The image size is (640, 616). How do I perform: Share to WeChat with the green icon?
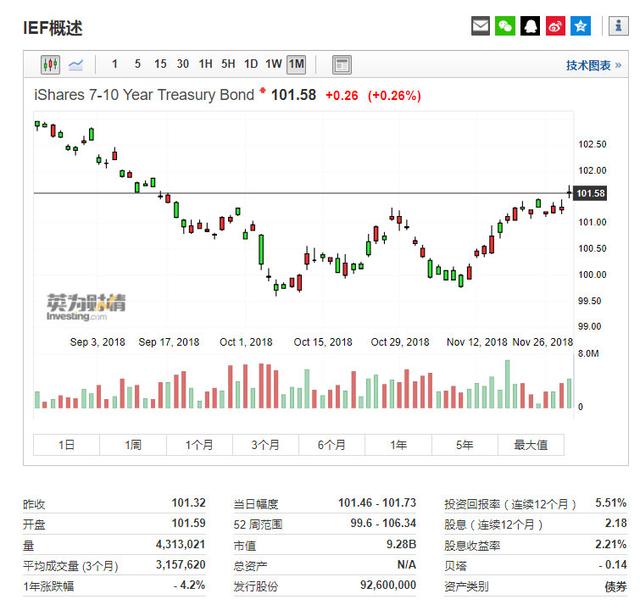click(505, 26)
